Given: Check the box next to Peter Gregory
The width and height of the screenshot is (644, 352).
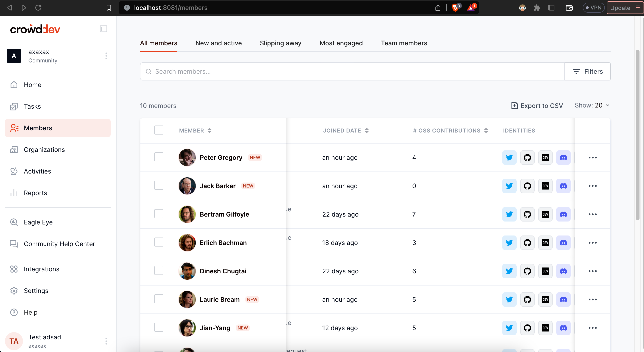Looking at the screenshot, I should [159, 157].
